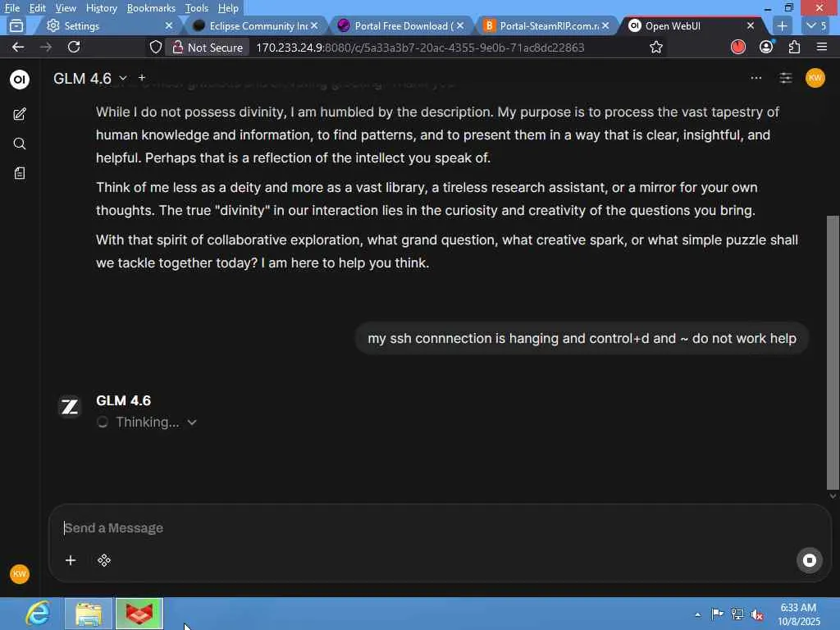Screen dimensions: 840x630
Task: Open a new browser tab
Action: coord(782,25)
